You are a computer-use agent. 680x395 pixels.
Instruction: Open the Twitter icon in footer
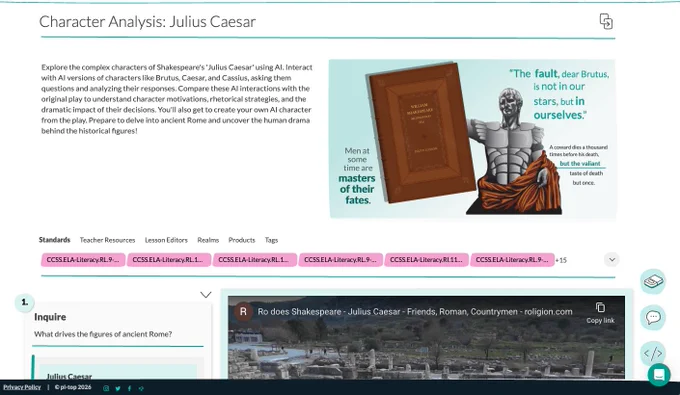(x=118, y=388)
